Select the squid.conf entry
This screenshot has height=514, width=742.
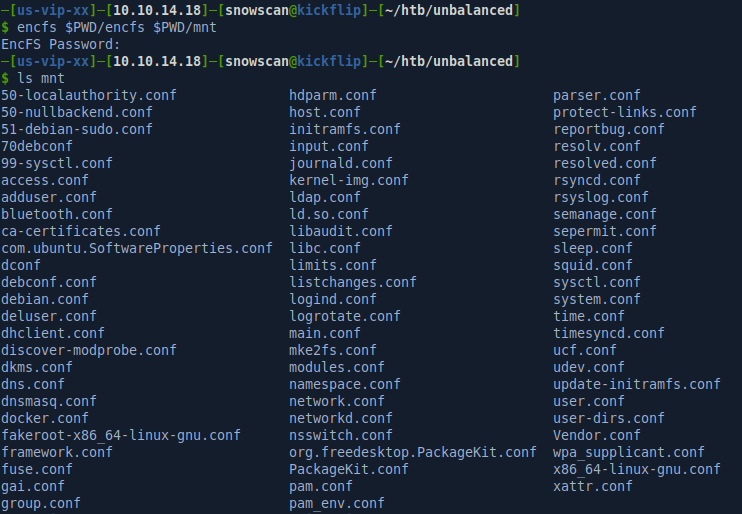tap(593, 265)
